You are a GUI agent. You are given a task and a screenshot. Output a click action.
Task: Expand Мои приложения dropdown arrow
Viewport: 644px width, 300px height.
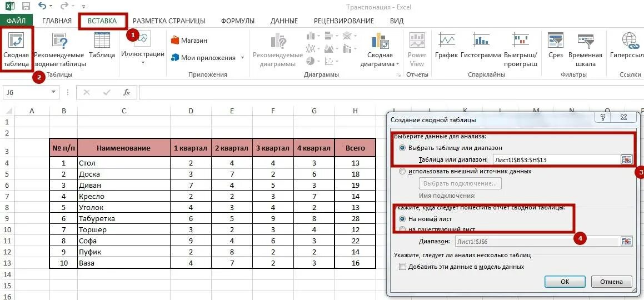[x=242, y=58]
